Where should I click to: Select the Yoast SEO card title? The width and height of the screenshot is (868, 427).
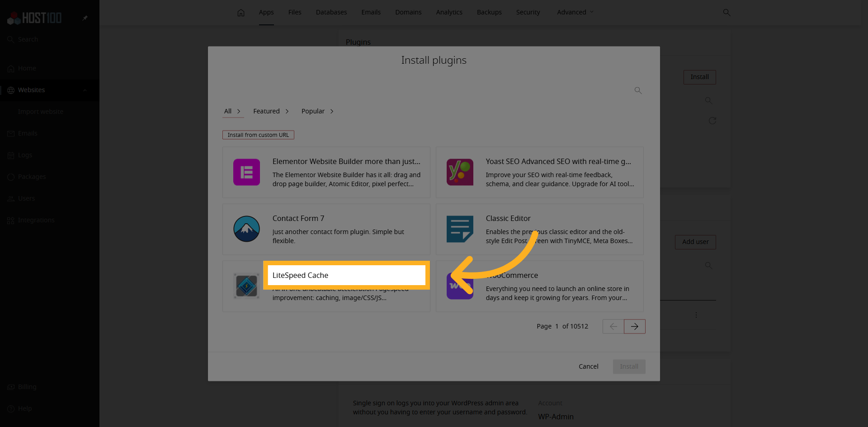pyautogui.click(x=558, y=161)
